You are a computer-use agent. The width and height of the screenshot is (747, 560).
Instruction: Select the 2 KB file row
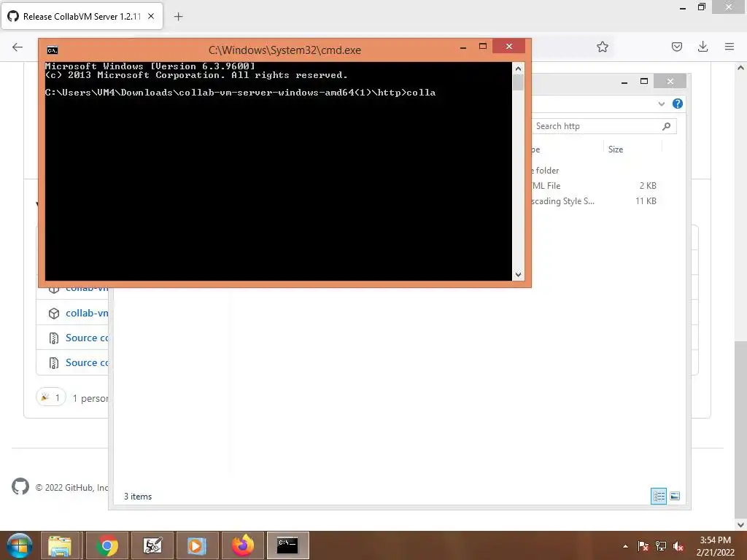click(595, 186)
